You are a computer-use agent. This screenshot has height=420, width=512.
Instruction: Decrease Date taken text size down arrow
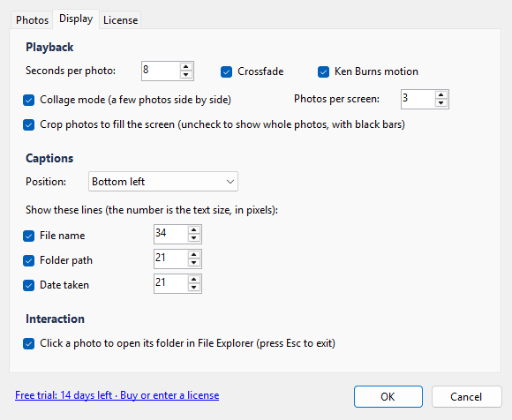[x=194, y=288]
